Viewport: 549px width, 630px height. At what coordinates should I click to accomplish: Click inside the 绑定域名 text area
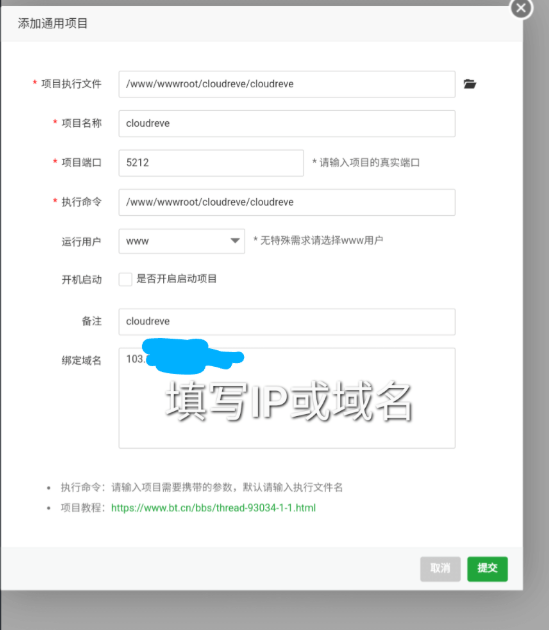[x=287, y=398]
